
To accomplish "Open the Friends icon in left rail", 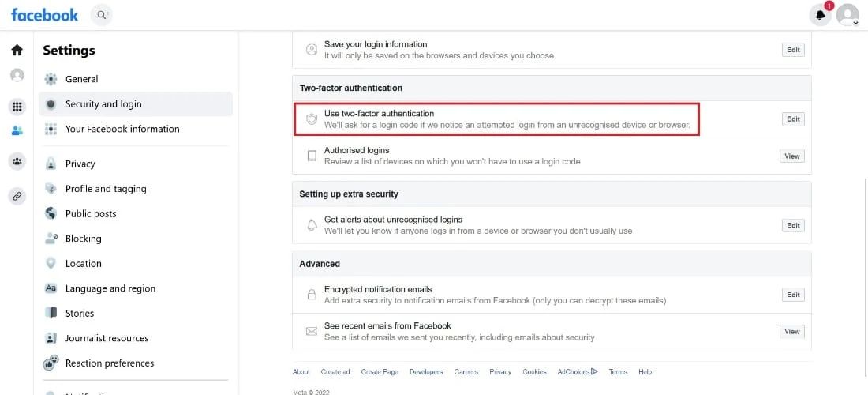I will [x=17, y=130].
